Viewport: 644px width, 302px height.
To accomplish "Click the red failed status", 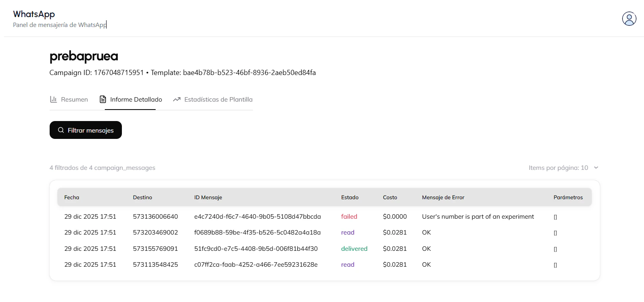I will point(349,217).
